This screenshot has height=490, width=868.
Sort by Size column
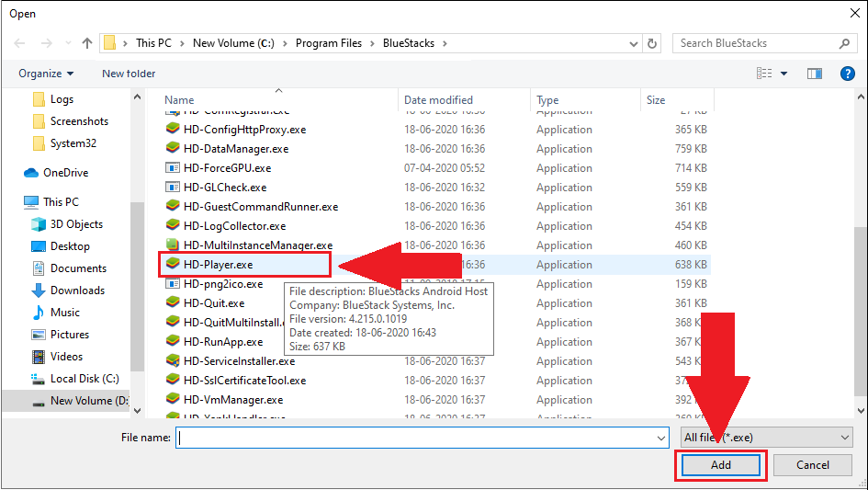(x=656, y=100)
